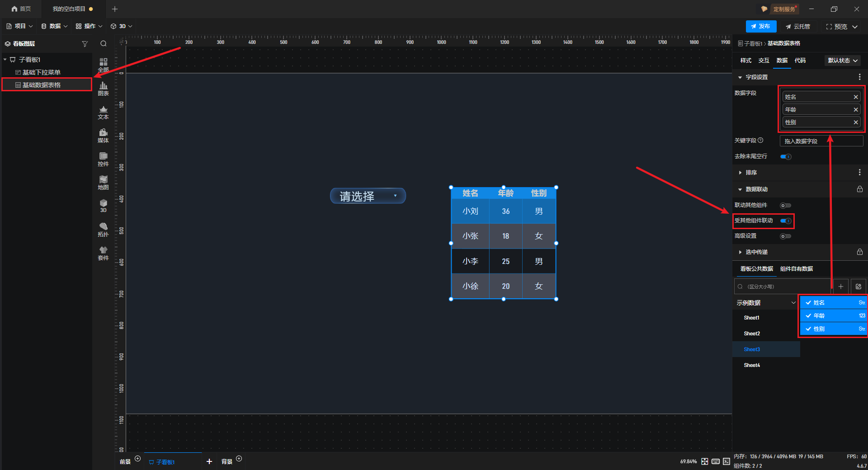Open the 默认状态 dropdown

pyautogui.click(x=843, y=61)
